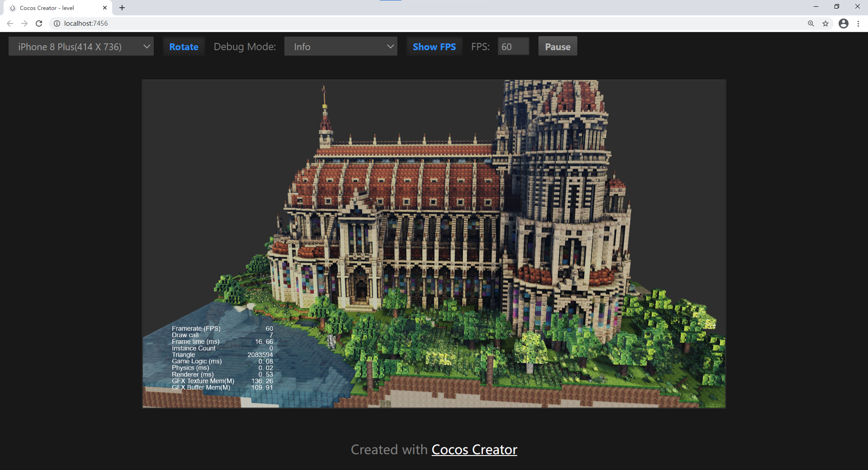Click the Draw call stat line
Image resolution: width=868 pixels, height=470 pixels.
[222, 335]
